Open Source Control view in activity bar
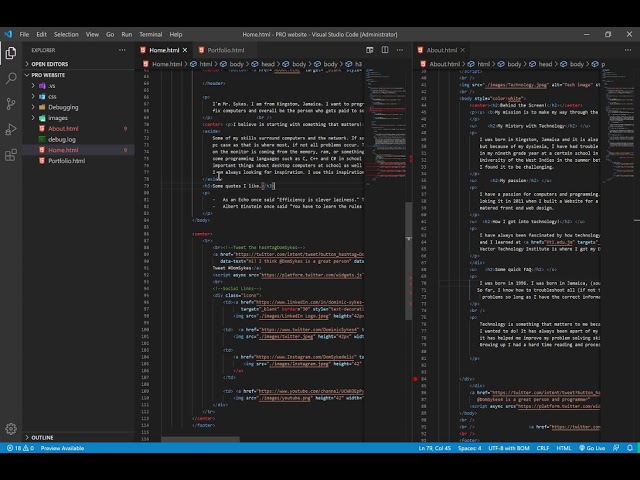This screenshot has height=480, width=640. tap(11, 104)
